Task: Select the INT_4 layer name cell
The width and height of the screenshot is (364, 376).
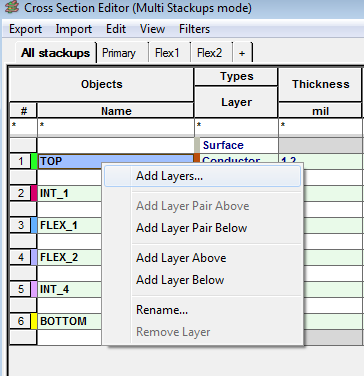Action: (69, 289)
